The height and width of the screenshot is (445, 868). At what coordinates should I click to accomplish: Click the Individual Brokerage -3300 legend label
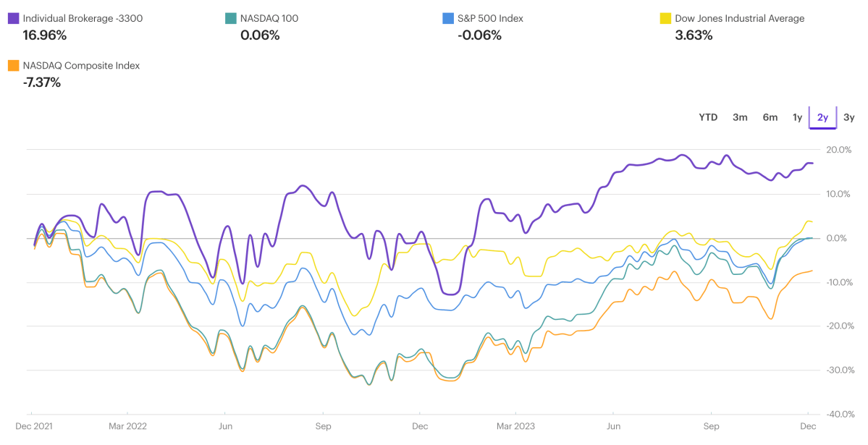(x=83, y=18)
